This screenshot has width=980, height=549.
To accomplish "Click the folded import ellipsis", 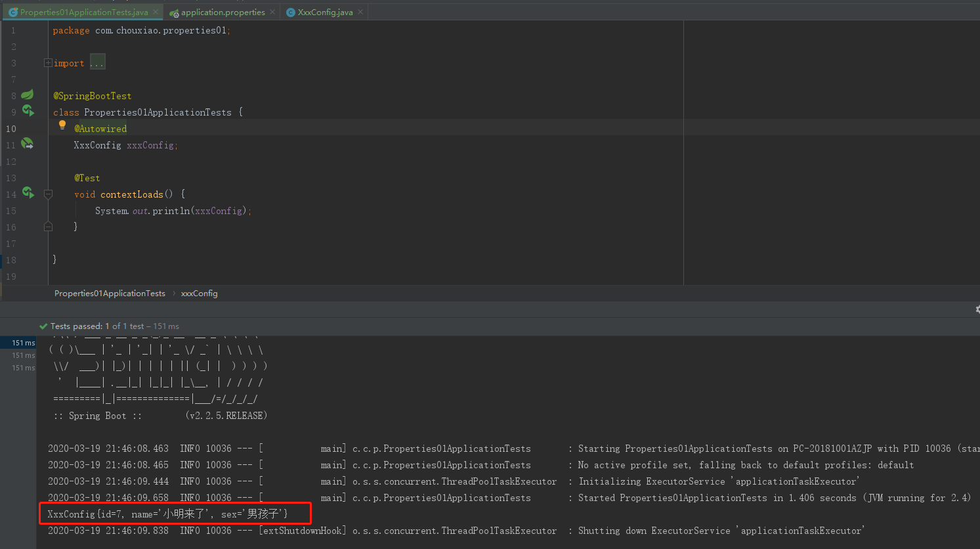I will click(97, 63).
